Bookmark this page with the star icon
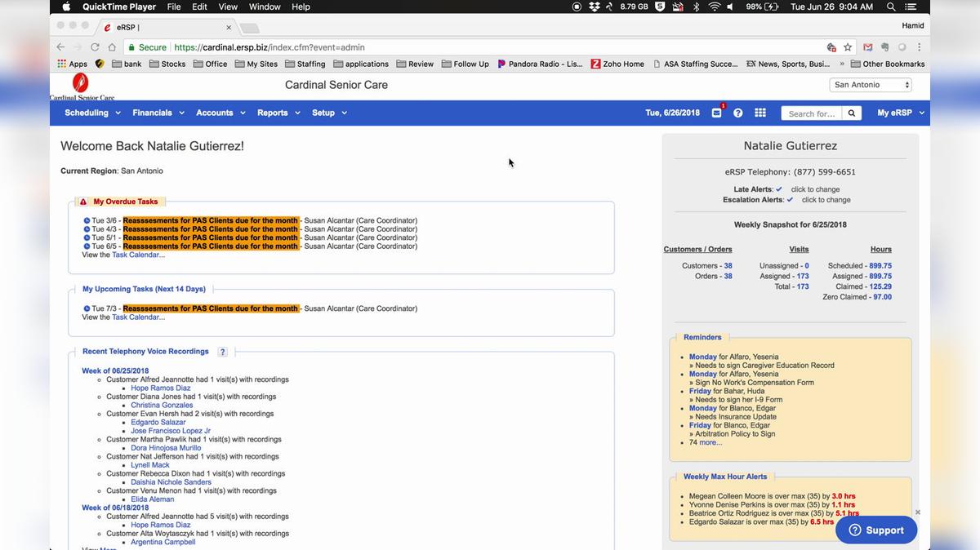The height and width of the screenshot is (550, 980). pos(848,47)
